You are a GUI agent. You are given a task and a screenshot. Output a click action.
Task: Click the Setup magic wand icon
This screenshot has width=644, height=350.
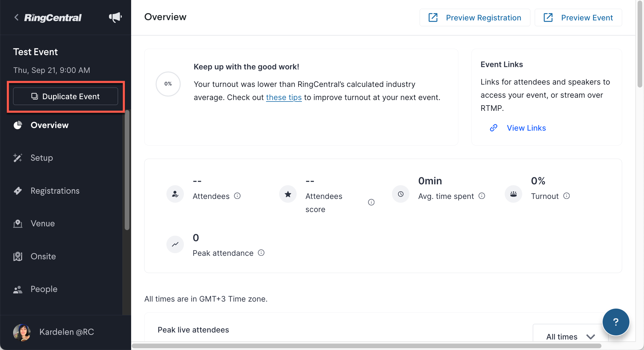tap(18, 158)
